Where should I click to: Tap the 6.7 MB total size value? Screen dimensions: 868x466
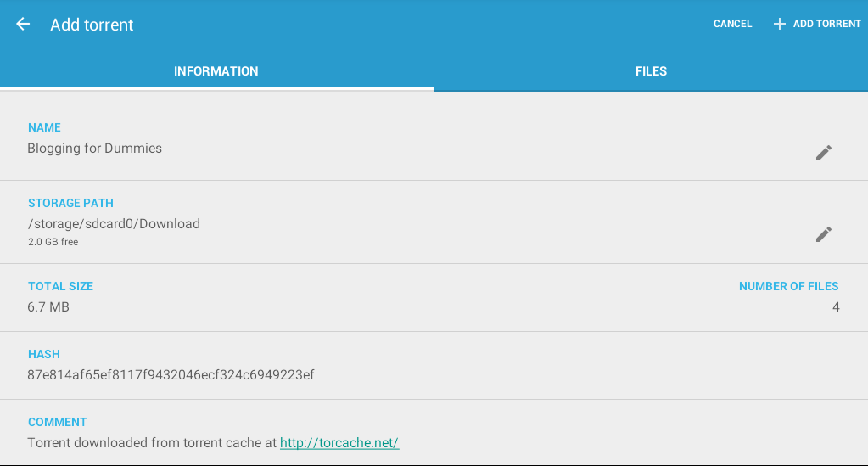pos(48,307)
